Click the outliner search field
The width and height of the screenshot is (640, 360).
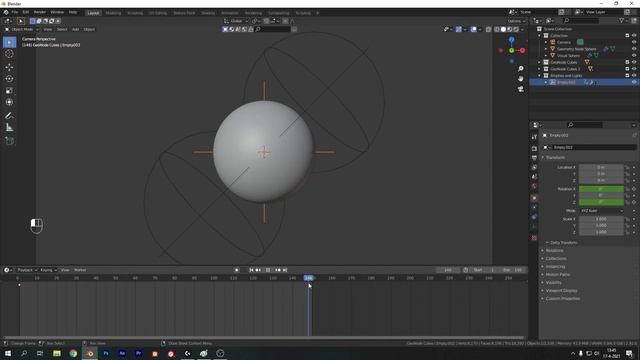click(x=582, y=20)
